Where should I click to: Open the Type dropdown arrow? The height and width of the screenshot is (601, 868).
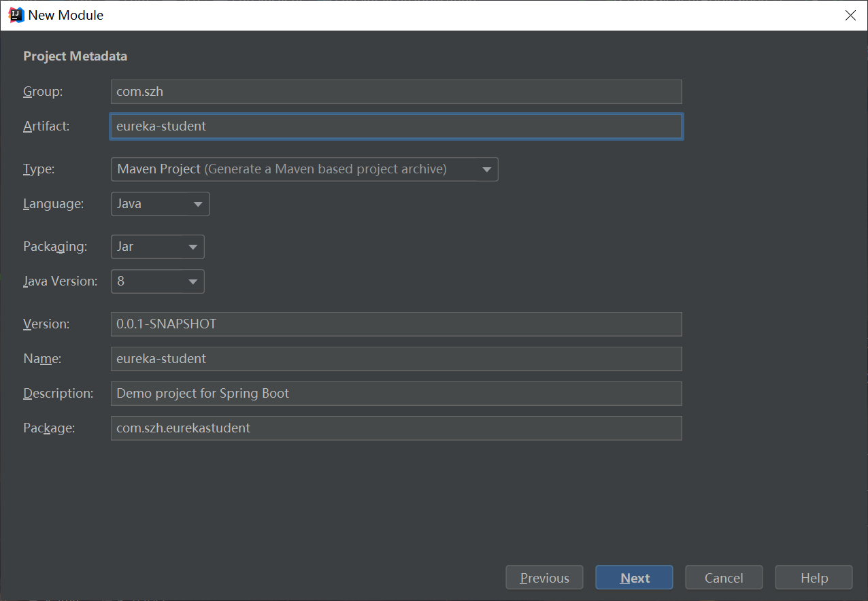pos(486,169)
